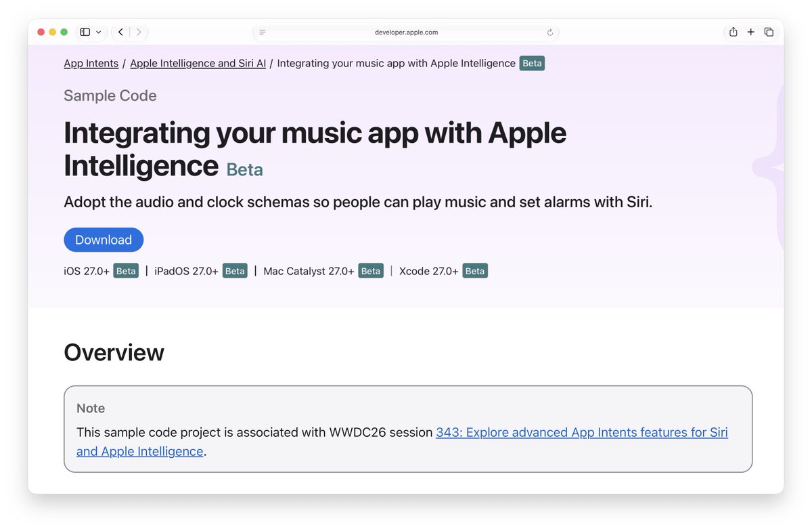Open Apple Intelligence and Siri AI breadcrumb
The image size is (812, 531).
coord(198,63)
